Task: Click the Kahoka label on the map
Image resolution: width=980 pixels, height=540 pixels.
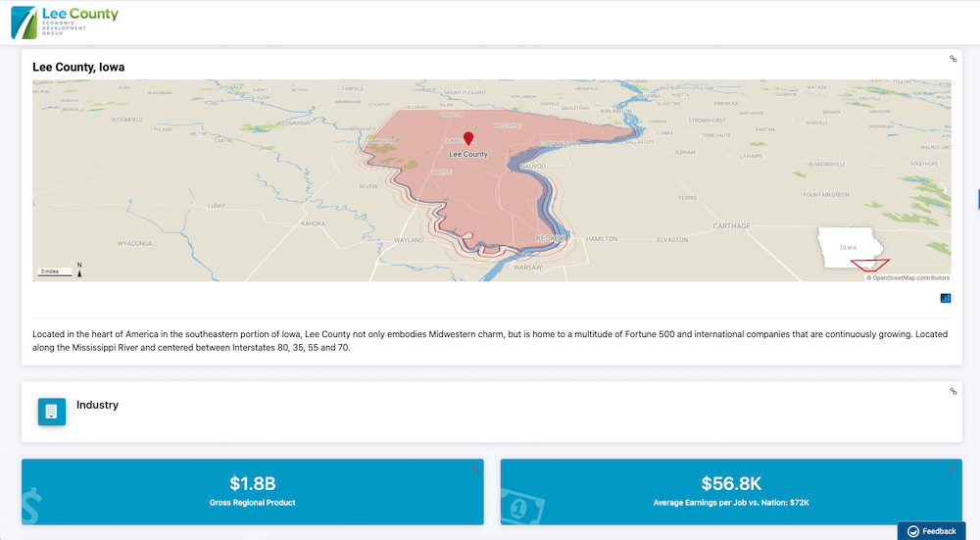Action: (x=314, y=223)
